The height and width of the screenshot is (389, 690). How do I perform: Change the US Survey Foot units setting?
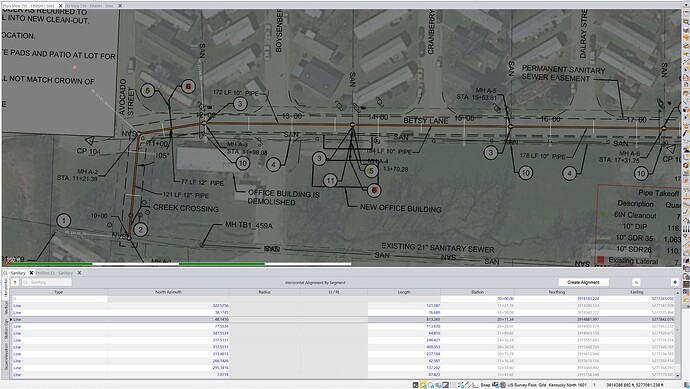click(x=521, y=385)
